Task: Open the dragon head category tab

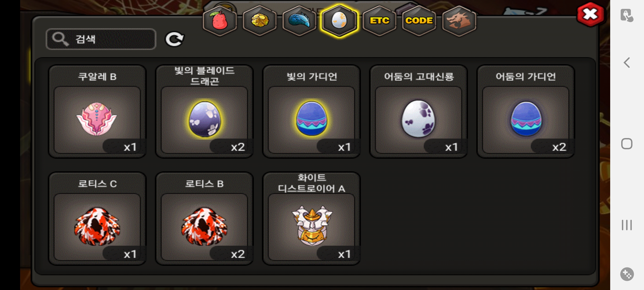Action: [459, 21]
